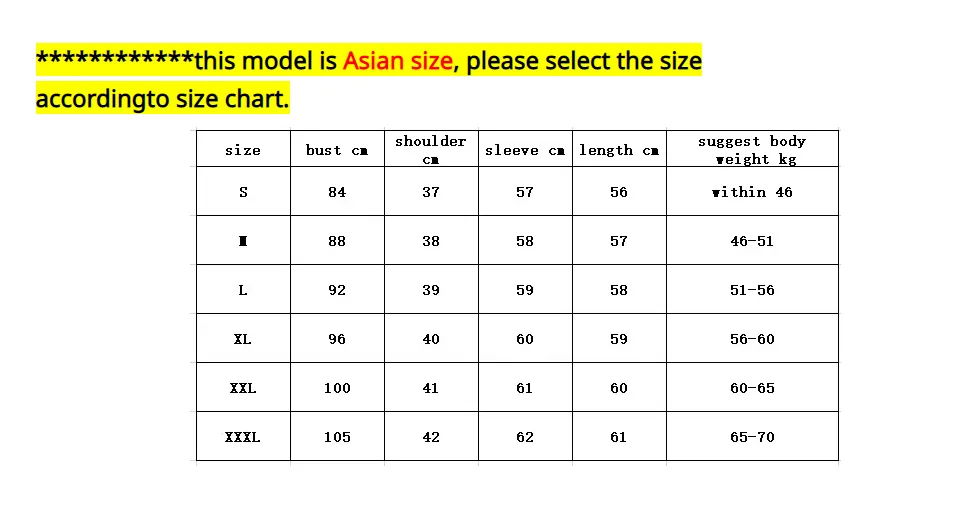955x513 pixels.
Task: Click bust value 105 in XXXL row
Action: point(337,436)
